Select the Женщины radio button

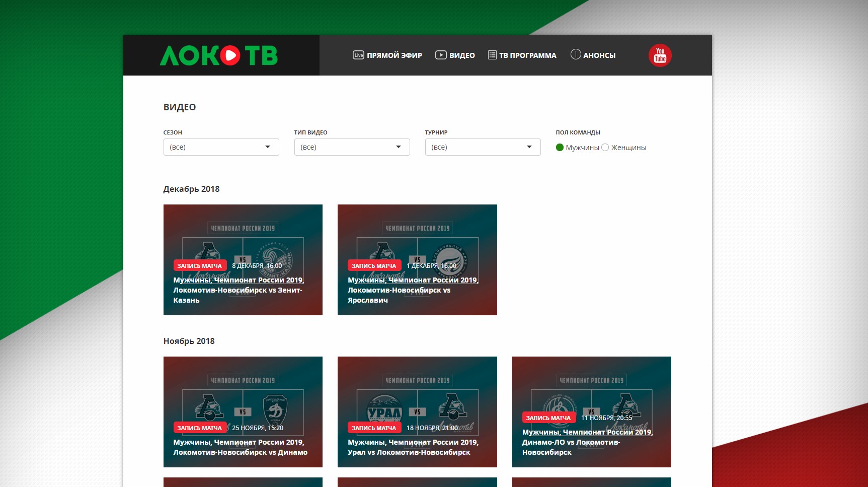pos(605,148)
